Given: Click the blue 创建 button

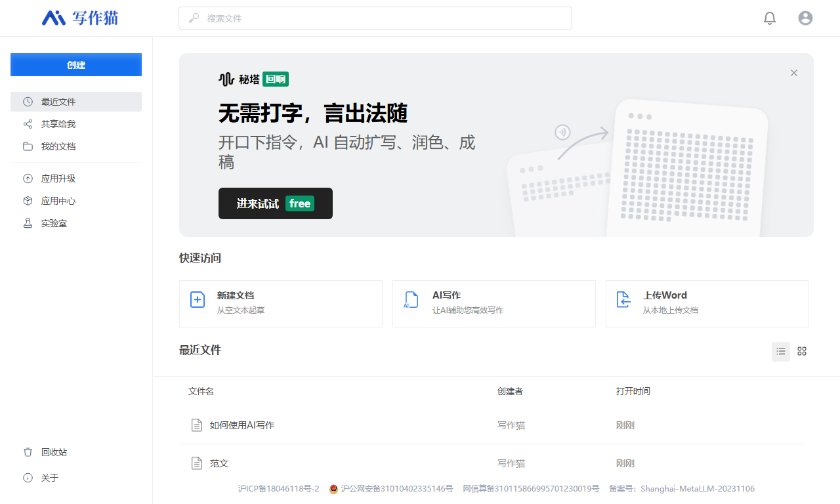Looking at the screenshot, I should [x=76, y=65].
